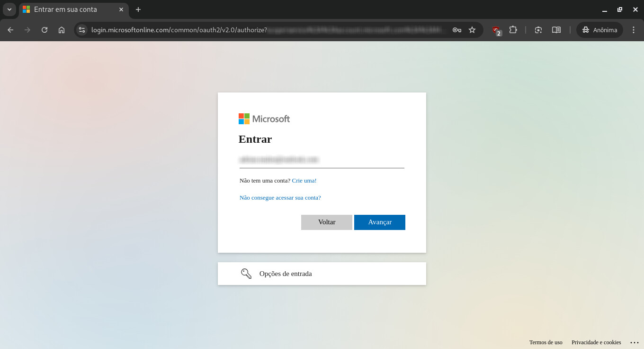Click the Voltar button

pos(327,222)
